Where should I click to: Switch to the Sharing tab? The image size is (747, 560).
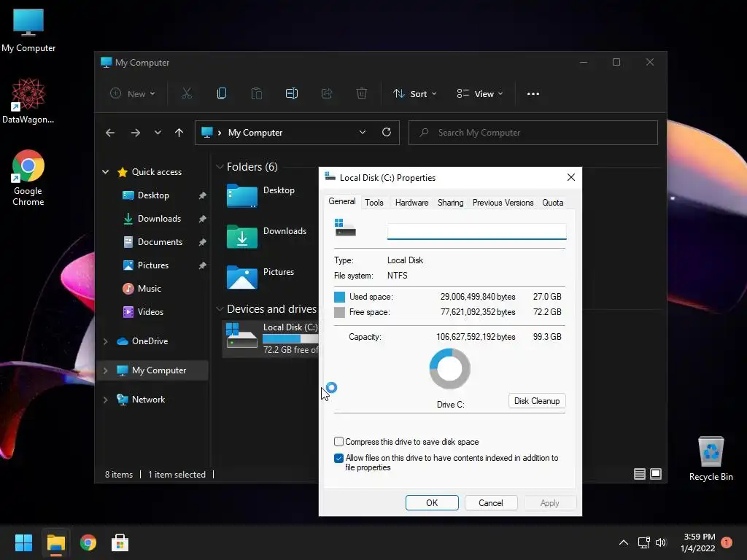[450, 203]
